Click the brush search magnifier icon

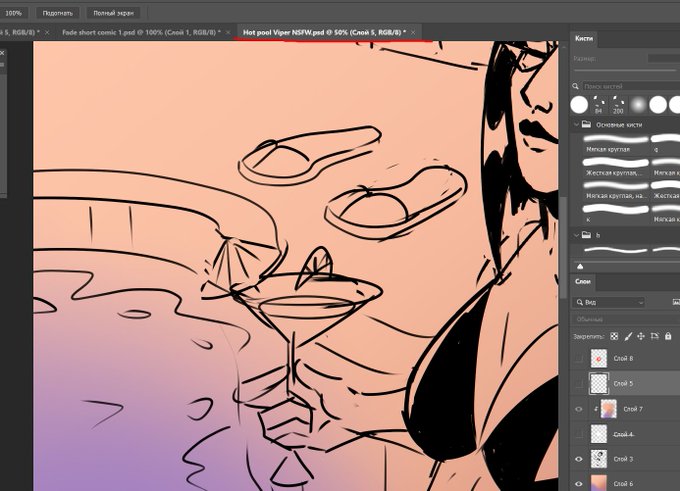coord(575,86)
